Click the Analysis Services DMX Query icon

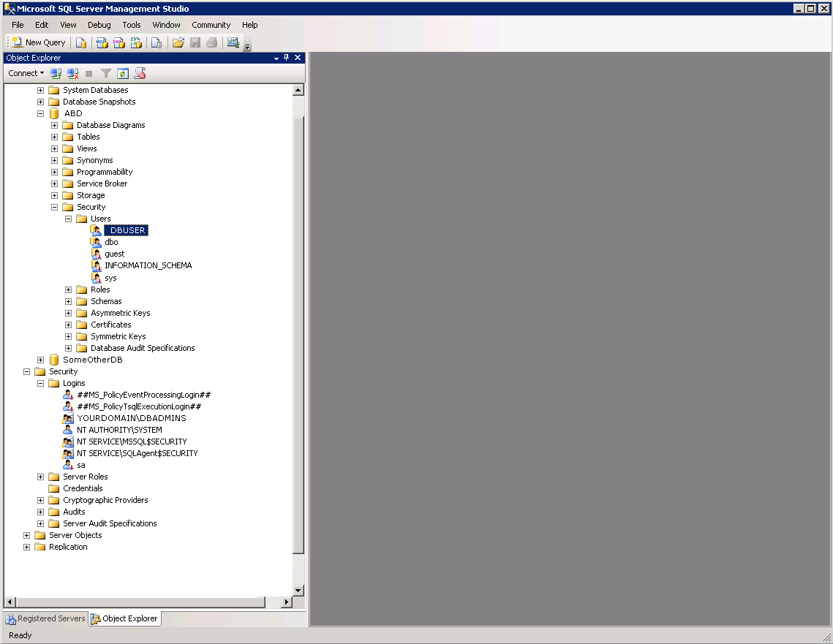pos(119,42)
